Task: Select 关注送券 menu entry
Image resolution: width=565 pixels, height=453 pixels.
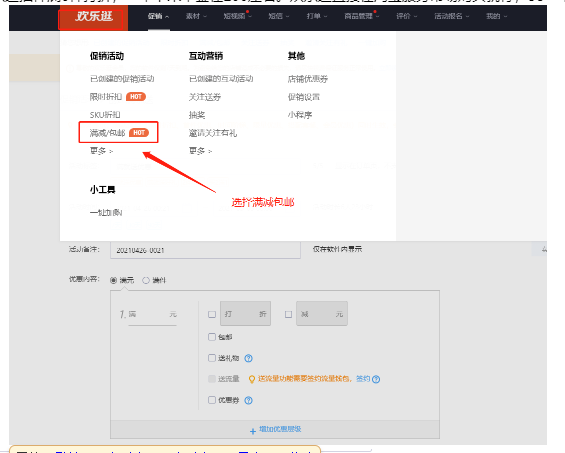Action: [205, 97]
